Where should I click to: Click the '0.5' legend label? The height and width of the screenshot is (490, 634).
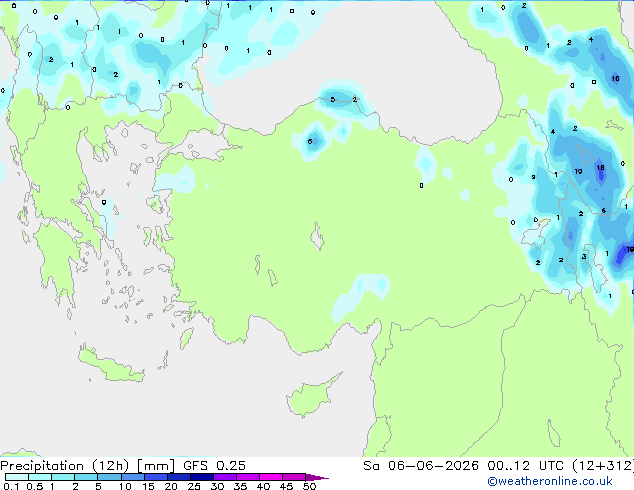[34, 486]
